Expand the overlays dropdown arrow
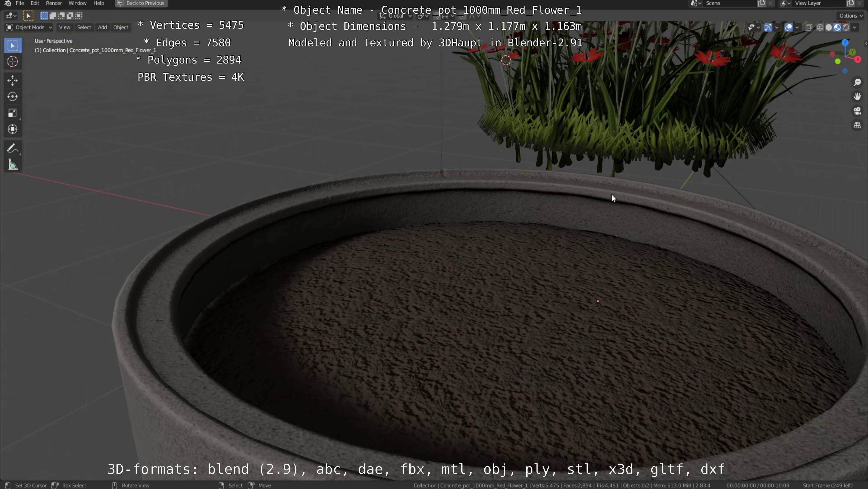The height and width of the screenshot is (489, 868). [x=797, y=28]
